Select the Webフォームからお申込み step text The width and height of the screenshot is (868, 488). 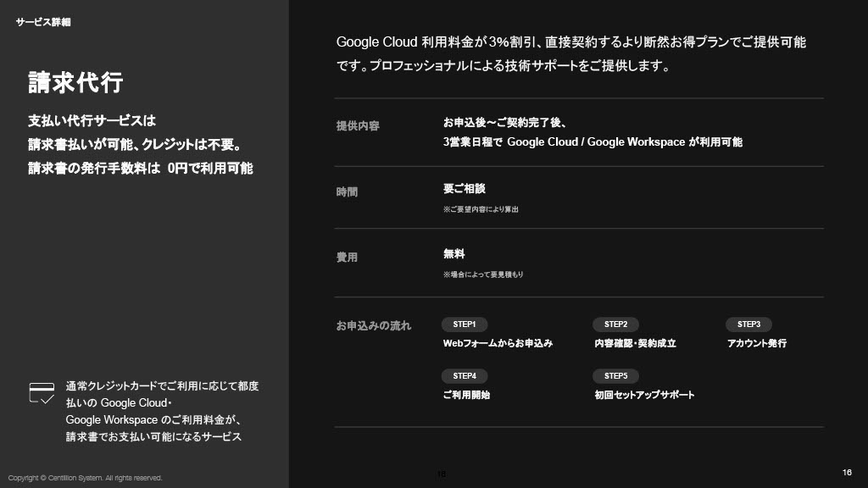pos(498,344)
